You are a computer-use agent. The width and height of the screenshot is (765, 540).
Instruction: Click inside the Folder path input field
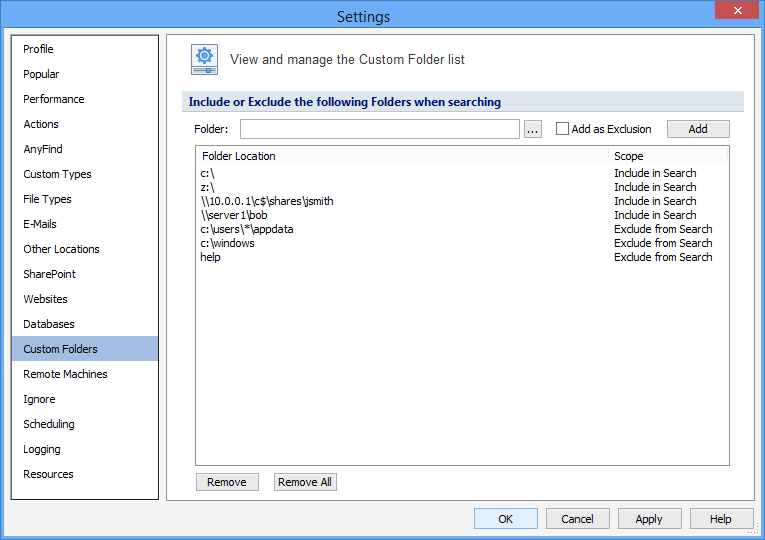coord(379,129)
